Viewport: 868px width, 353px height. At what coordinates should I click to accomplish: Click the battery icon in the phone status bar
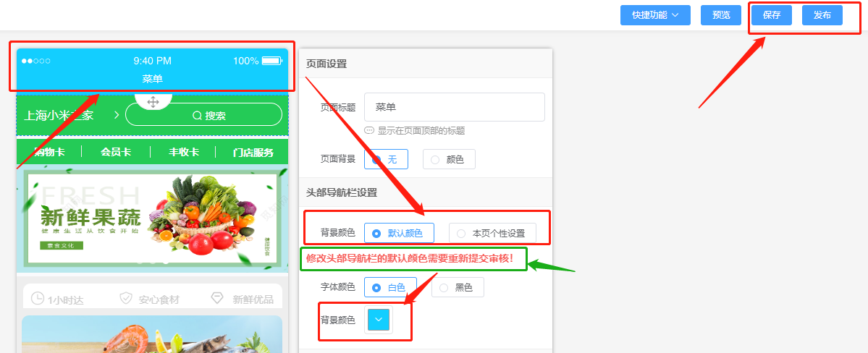pyautogui.click(x=271, y=61)
